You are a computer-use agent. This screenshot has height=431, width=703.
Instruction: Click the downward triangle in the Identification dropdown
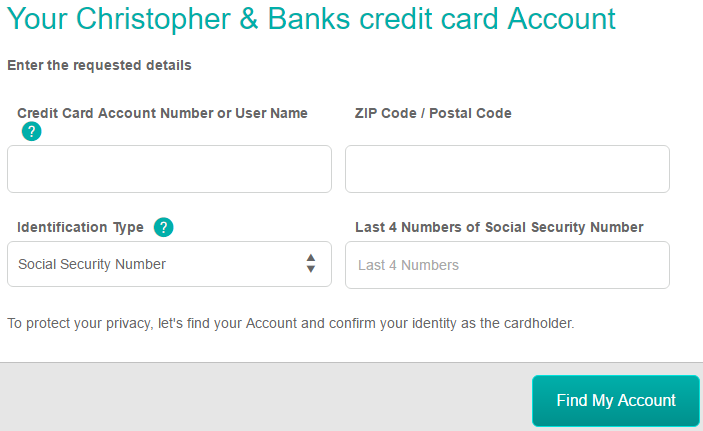(311, 269)
